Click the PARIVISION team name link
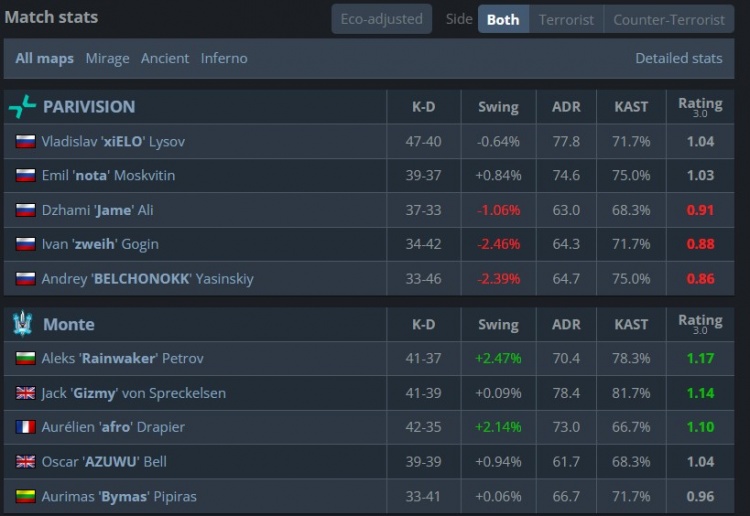Viewport: 750px width, 516px height. (89, 106)
